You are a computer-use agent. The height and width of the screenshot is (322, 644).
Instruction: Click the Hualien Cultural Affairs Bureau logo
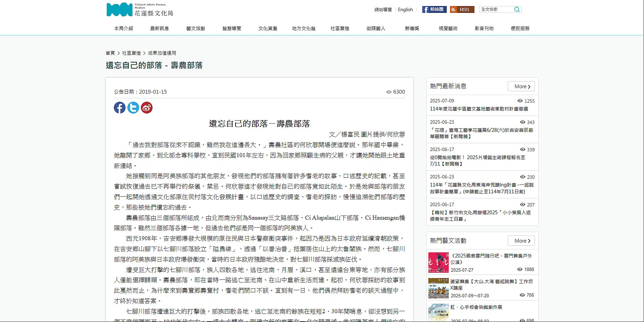tap(140, 9)
